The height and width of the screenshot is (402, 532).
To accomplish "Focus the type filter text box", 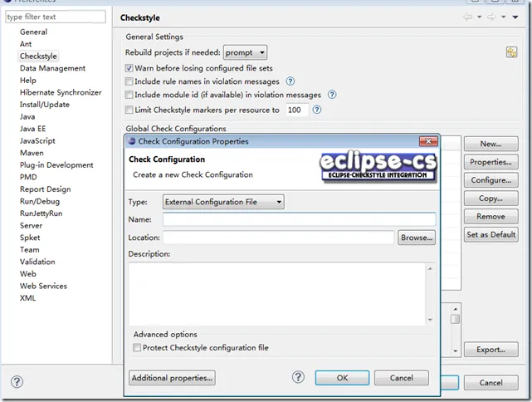I will [56, 17].
